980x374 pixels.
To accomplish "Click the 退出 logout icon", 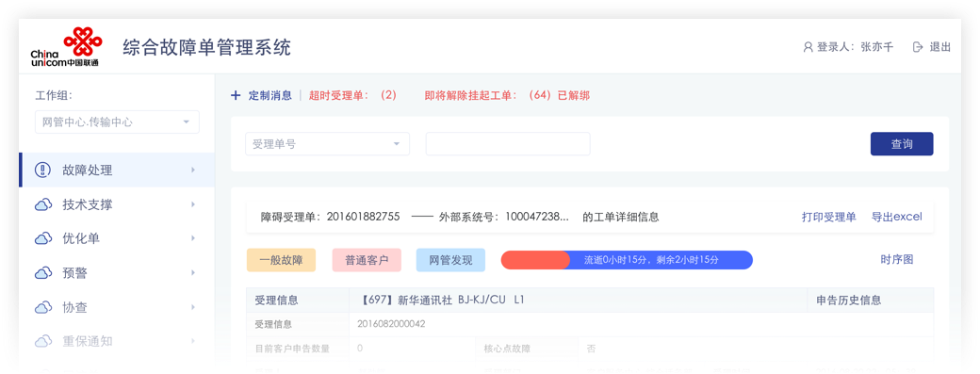I will tap(918, 47).
